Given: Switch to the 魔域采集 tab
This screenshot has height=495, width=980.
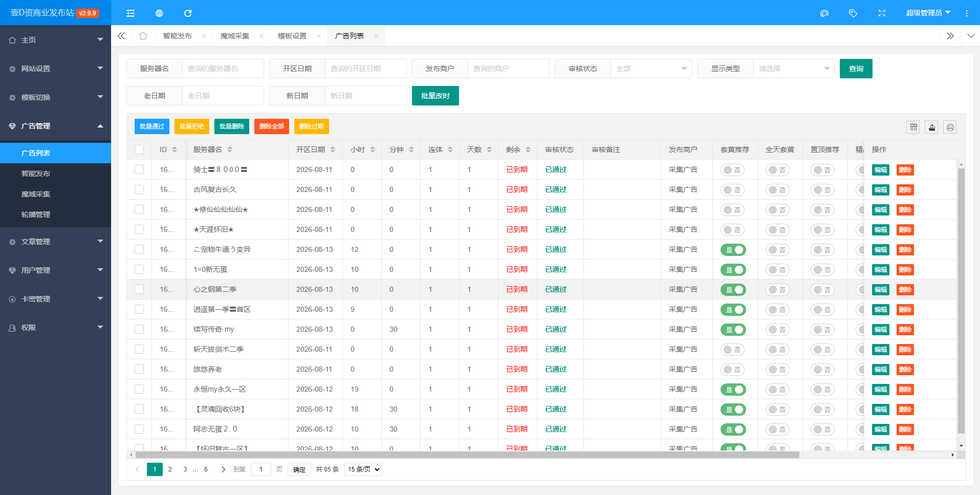Looking at the screenshot, I should pos(235,36).
